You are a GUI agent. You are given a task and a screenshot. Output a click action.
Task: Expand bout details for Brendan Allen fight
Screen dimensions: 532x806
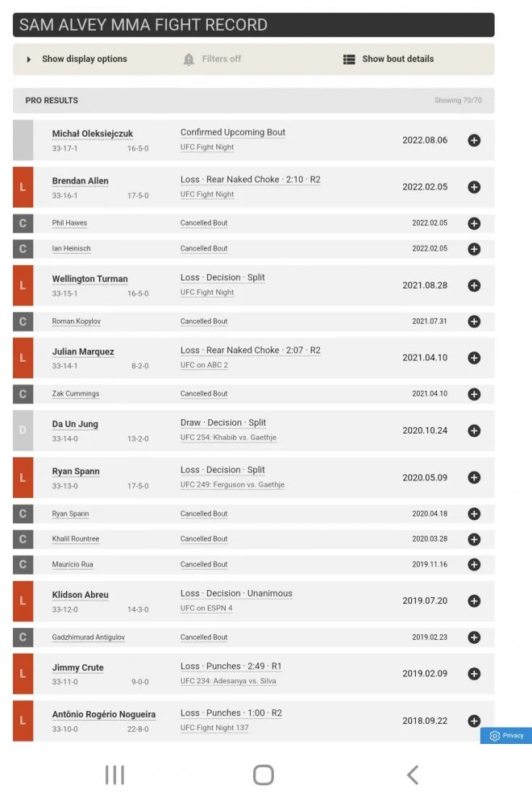click(474, 186)
